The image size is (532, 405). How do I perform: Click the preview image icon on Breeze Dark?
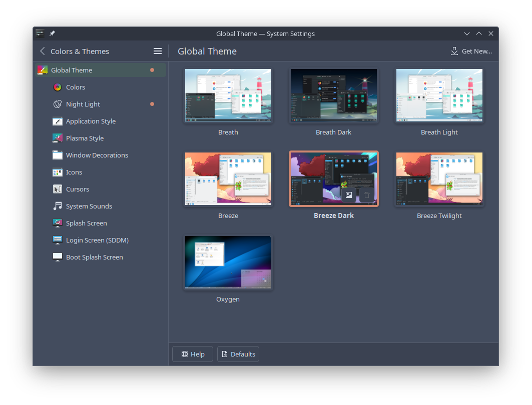pyautogui.click(x=349, y=195)
